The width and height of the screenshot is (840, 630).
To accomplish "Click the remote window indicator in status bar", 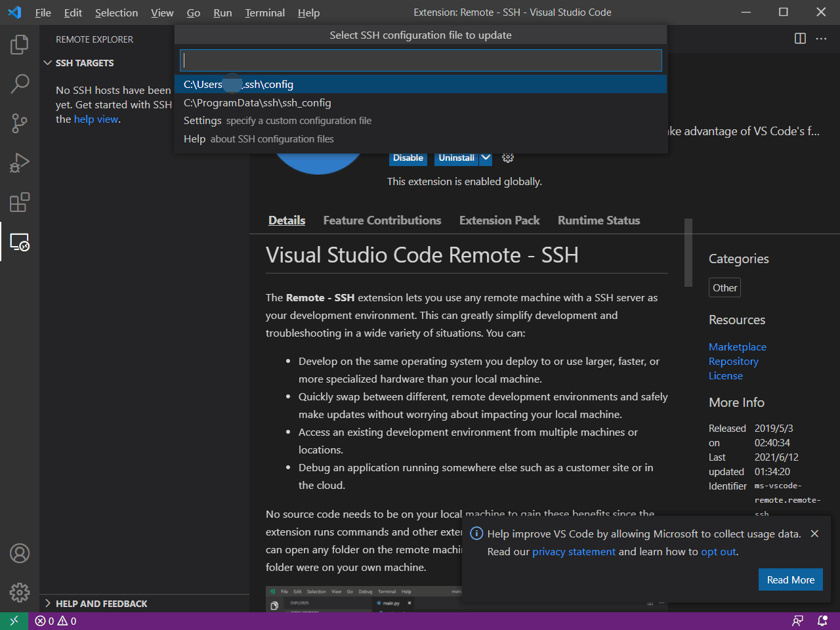I will (14, 621).
